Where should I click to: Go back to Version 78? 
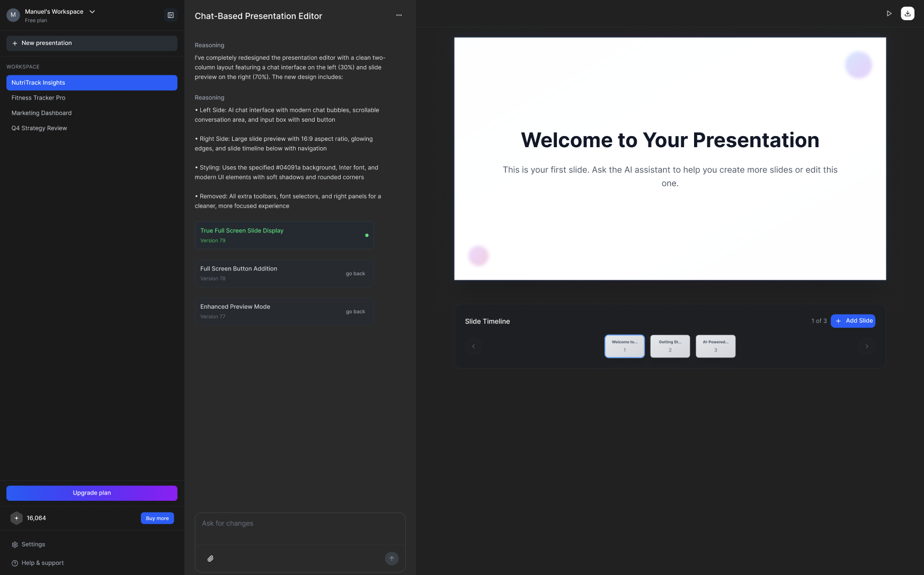pos(356,274)
